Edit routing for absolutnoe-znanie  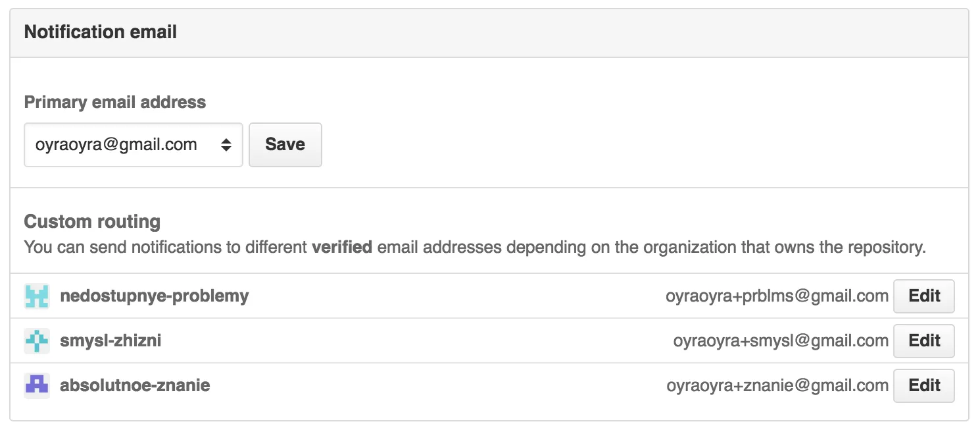(923, 385)
